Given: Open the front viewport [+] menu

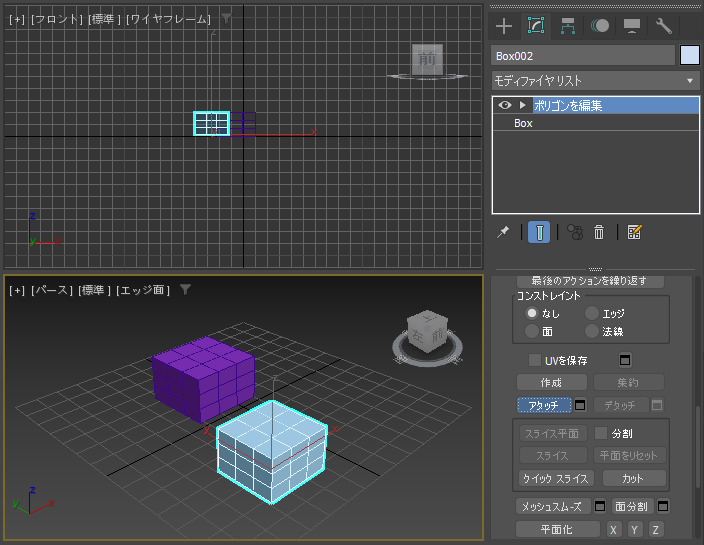Looking at the screenshot, I should (17, 19).
